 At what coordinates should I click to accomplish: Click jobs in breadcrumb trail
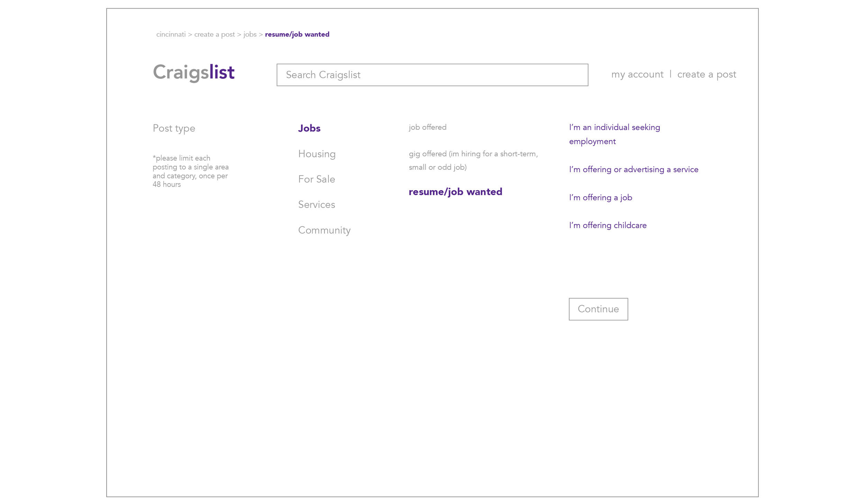[x=250, y=35]
